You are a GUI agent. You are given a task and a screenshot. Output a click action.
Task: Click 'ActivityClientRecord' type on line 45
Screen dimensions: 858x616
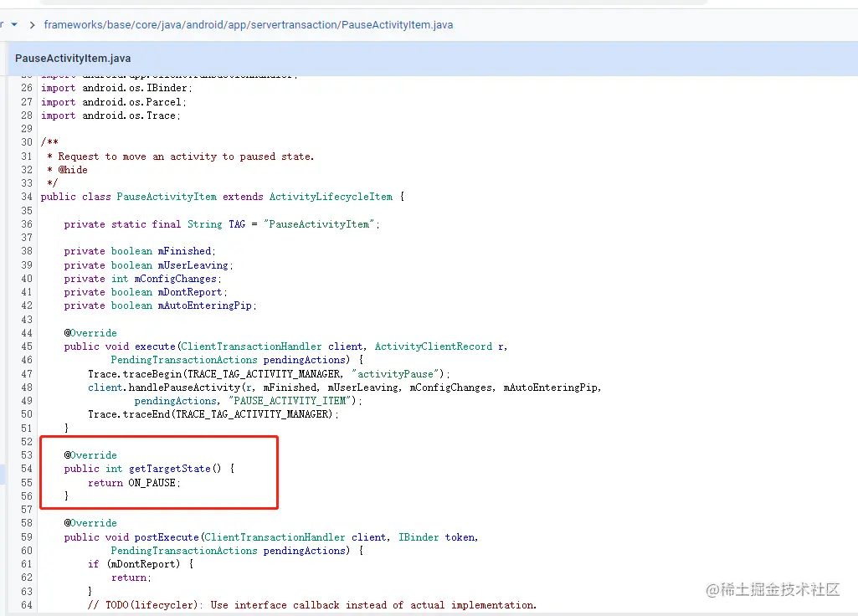[434, 346]
